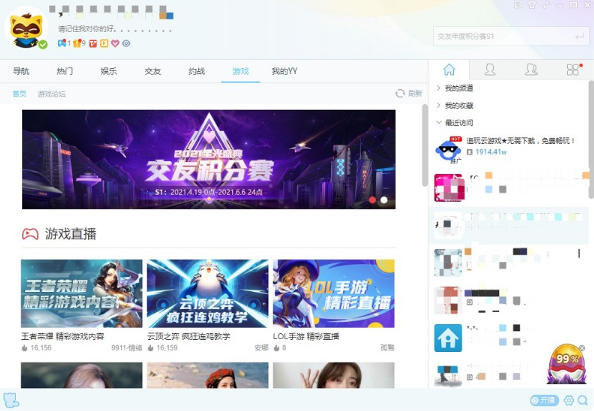Screen dimensions: 594x411
Task: Open the 王者荣耀 精彩游戏内容 thumbnail
Action: point(82,294)
